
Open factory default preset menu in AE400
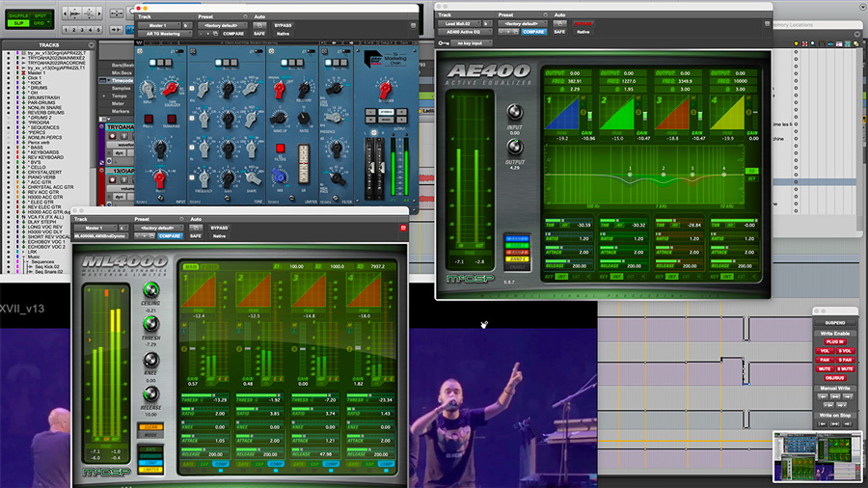tap(522, 24)
